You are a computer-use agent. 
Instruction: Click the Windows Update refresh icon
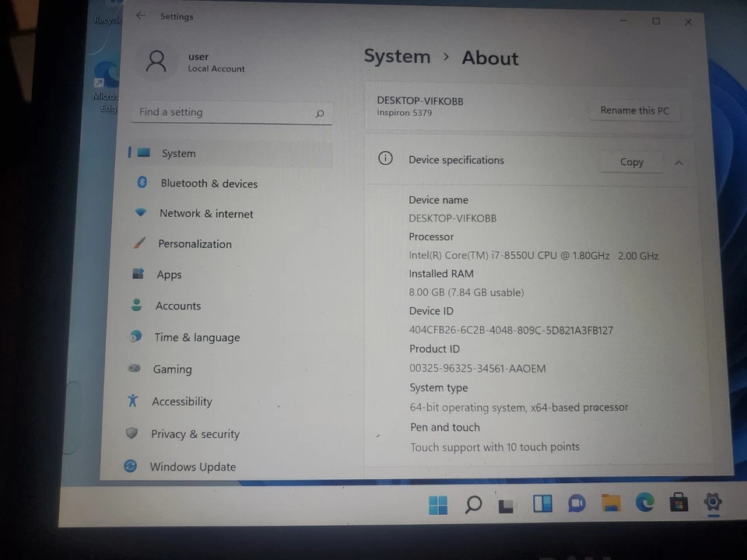(x=131, y=466)
